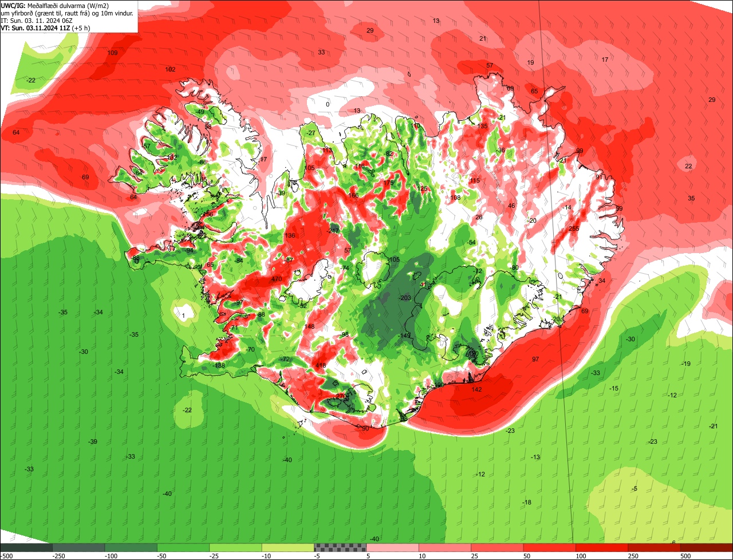Image resolution: width=733 pixels, height=560 pixels.
Task: Click the '500' legend tick label
Action: pos(685,556)
